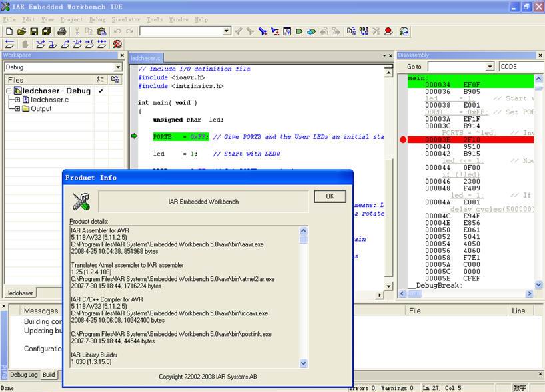545x392 pixels.
Task: Click the Step Over debug icon
Action: pyautogui.click(x=41, y=44)
